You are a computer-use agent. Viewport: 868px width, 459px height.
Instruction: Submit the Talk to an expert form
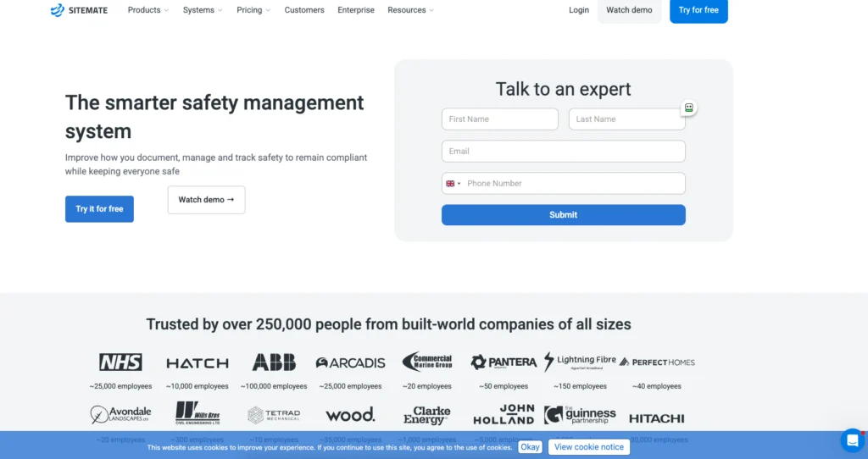[564, 215]
